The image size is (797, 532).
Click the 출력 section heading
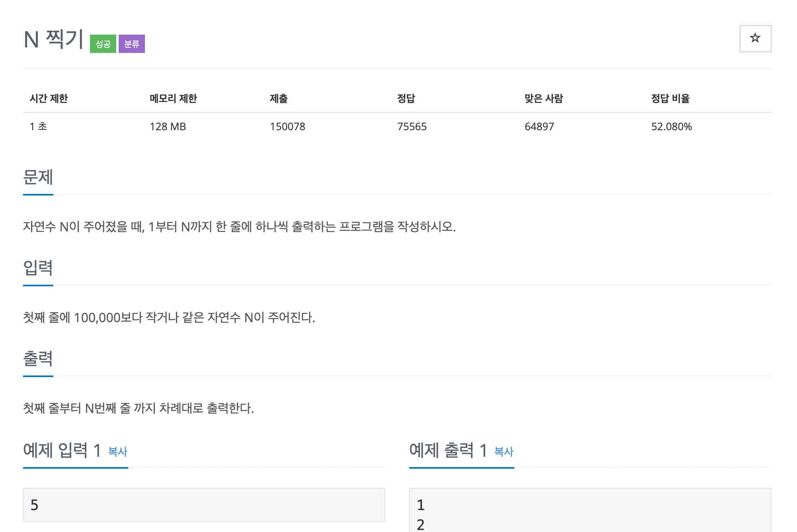click(38, 358)
